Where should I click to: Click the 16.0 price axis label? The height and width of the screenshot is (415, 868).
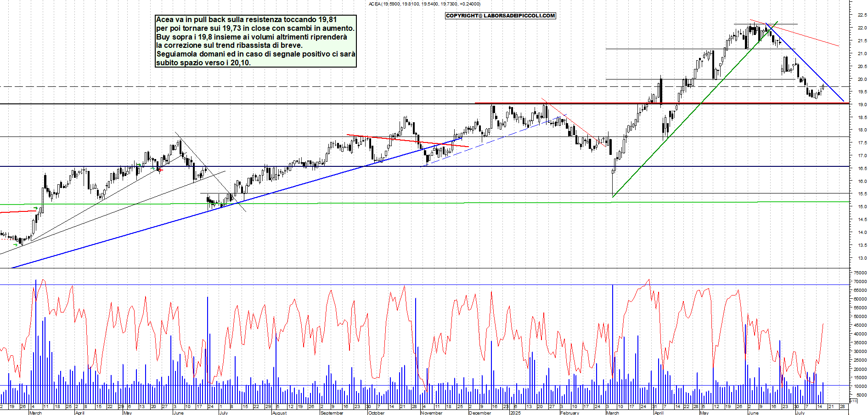click(862, 181)
